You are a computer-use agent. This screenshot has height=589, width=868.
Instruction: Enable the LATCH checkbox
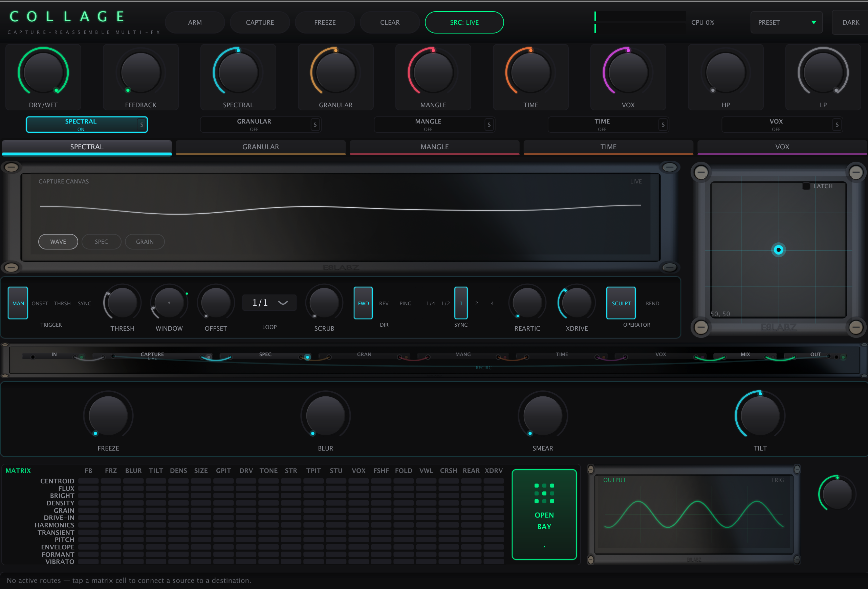click(806, 186)
